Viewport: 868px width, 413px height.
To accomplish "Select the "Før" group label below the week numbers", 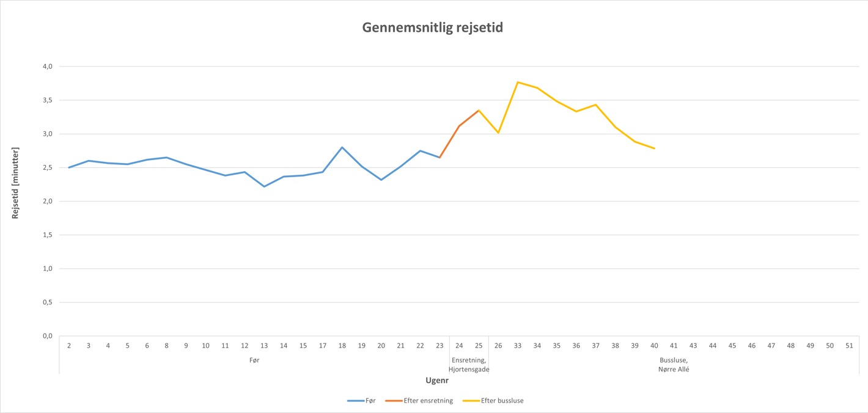I will [x=254, y=360].
